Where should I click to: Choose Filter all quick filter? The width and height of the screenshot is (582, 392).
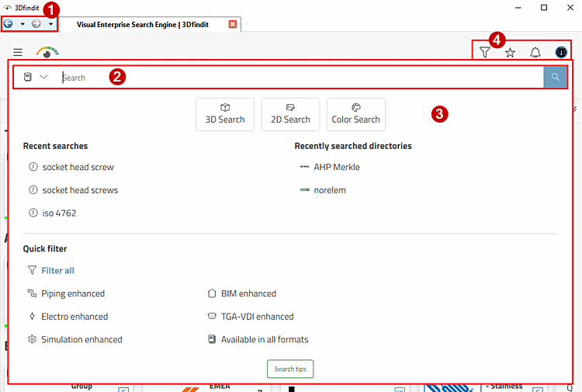click(x=57, y=271)
